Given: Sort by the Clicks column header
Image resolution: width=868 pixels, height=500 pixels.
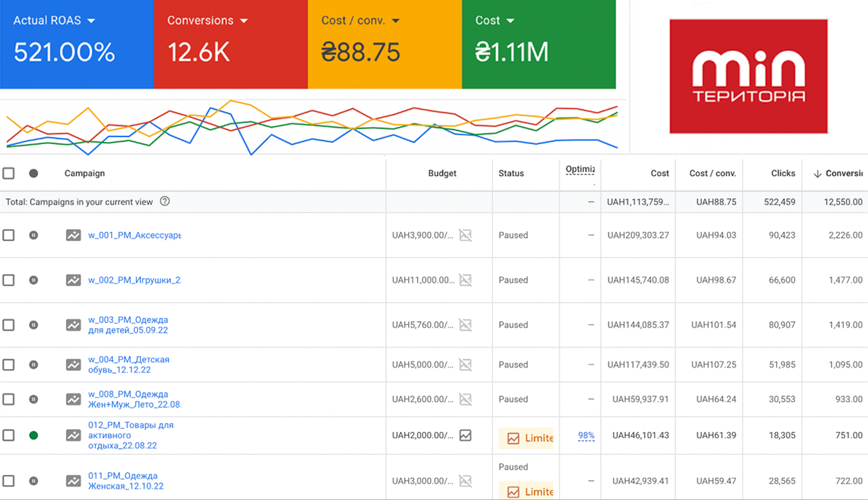Looking at the screenshot, I should point(782,173).
